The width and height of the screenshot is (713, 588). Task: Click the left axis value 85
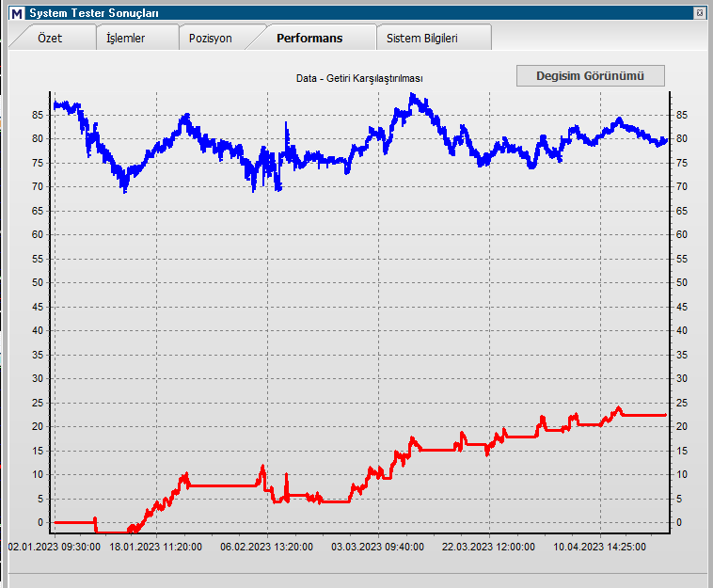pyautogui.click(x=38, y=115)
